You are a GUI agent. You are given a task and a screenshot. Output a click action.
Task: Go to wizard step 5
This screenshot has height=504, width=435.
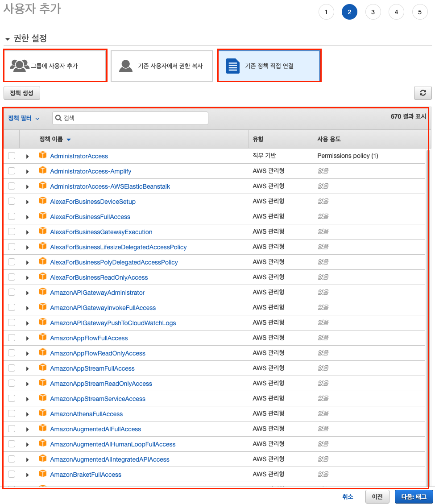click(x=420, y=12)
